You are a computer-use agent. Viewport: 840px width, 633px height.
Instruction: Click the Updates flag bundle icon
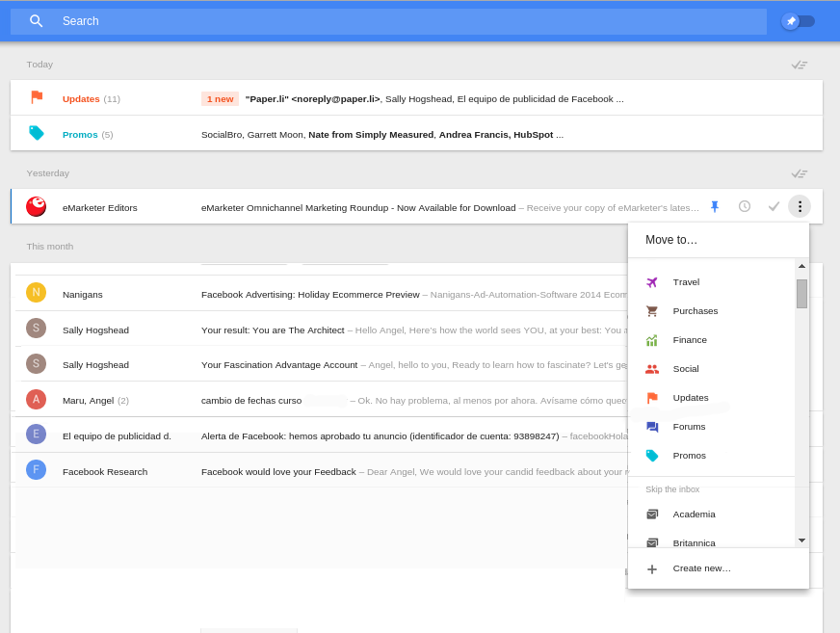pos(37,97)
